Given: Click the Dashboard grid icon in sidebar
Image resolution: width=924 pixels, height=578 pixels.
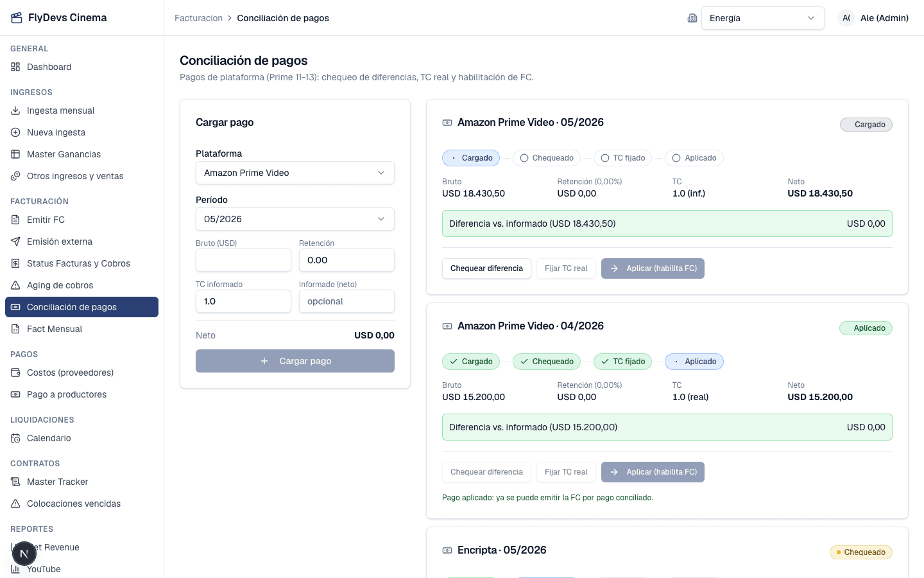Looking at the screenshot, I should click(15, 67).
